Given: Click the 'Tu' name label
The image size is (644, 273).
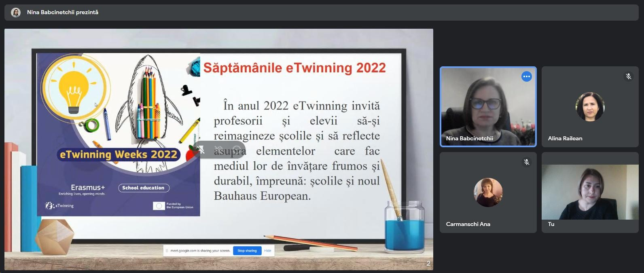Looking at the screenshot, I should [x=551, y=224].
